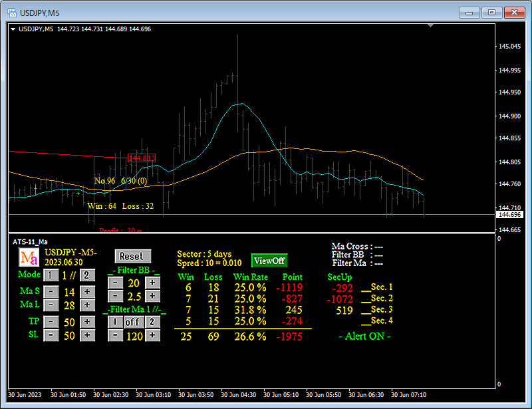Increase the TP value
This screenshot has height=409, width=532.
pyautogui.click(x=87, y=322)
